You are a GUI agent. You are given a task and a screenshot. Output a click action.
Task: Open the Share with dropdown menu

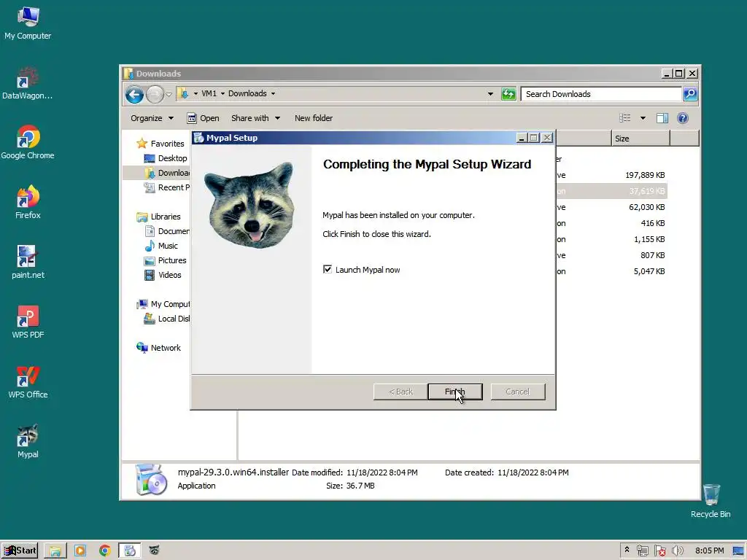[x=255, y=118]
